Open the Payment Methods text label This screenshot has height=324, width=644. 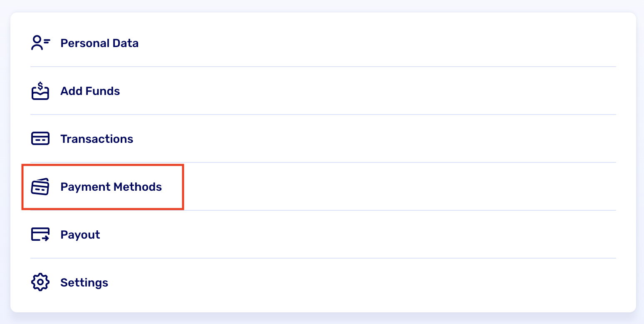pyautogui.click(x=111, y=187)
